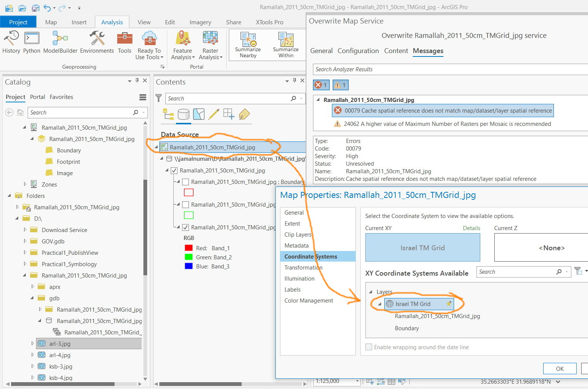Toggle Enable wrapping around the date line
This screenshot has width=588, height=389.
(369, 347)
